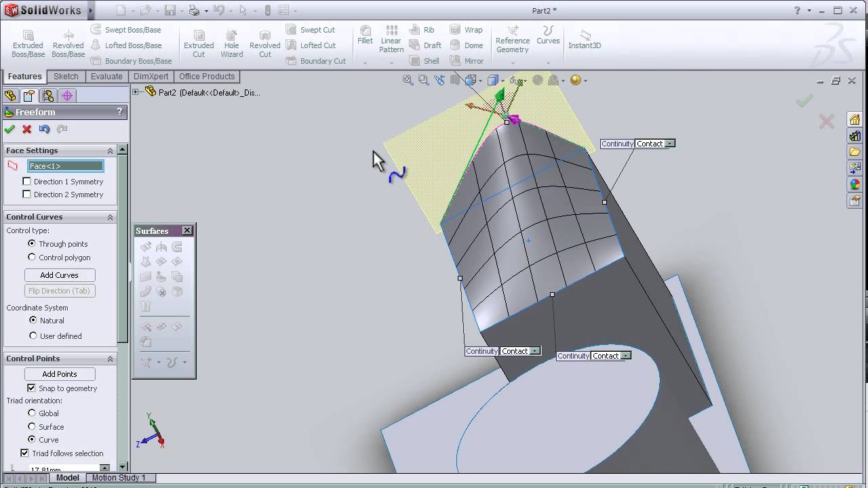Click the Add Curves button
868x488 pixels.
(60, 275)
